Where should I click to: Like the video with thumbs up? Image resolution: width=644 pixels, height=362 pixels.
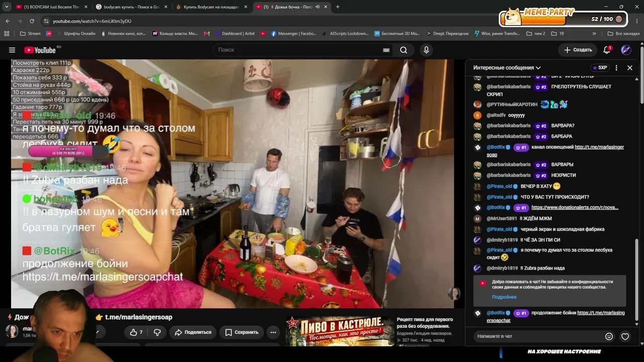(x=136, y=332)
